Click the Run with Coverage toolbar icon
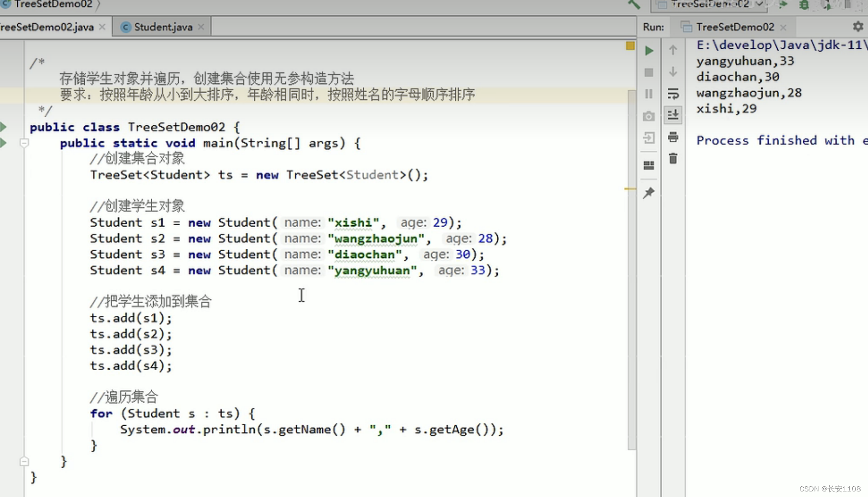This screenshot has width=868, height=497. 826,5
